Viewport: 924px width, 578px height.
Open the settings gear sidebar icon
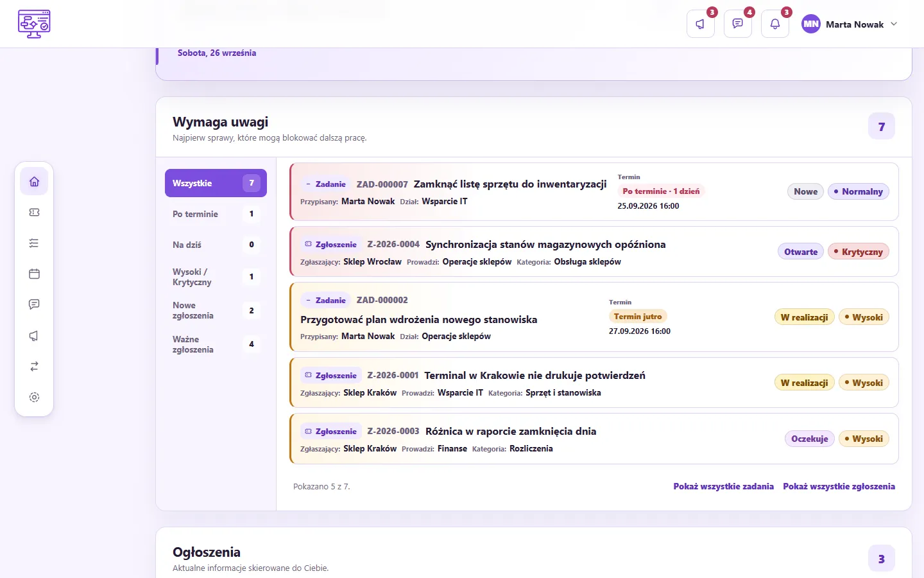34,398
